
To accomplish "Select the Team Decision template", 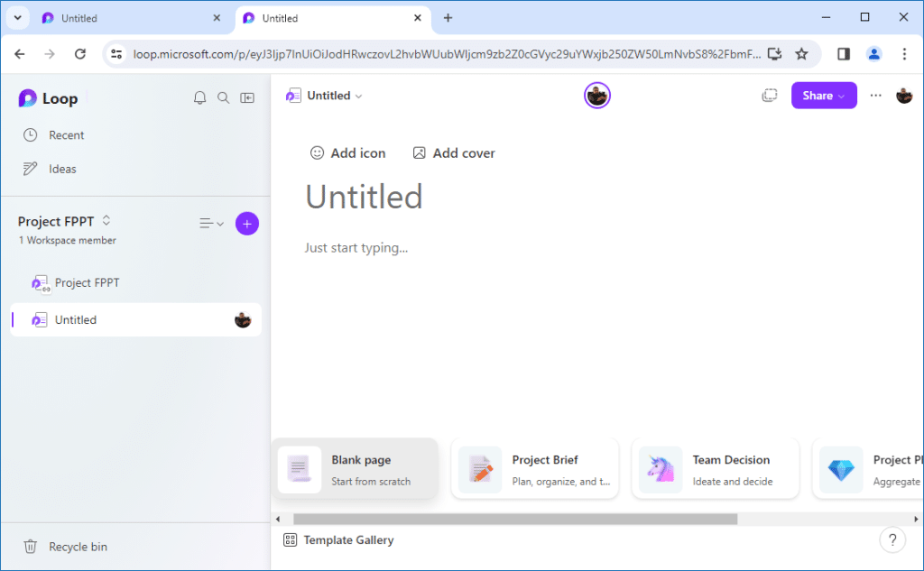I will coord(715,468).
